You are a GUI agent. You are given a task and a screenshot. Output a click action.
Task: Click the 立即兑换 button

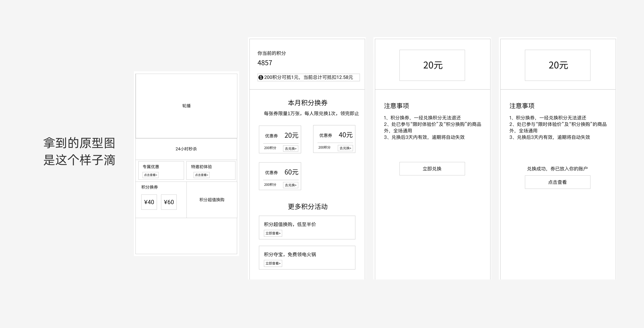432,169
